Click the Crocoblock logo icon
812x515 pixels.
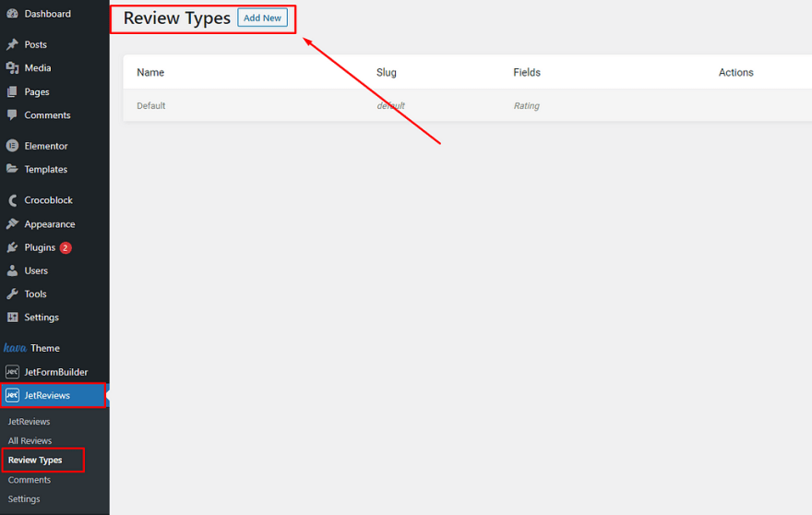pyautogui.click(x=12, y=200)
